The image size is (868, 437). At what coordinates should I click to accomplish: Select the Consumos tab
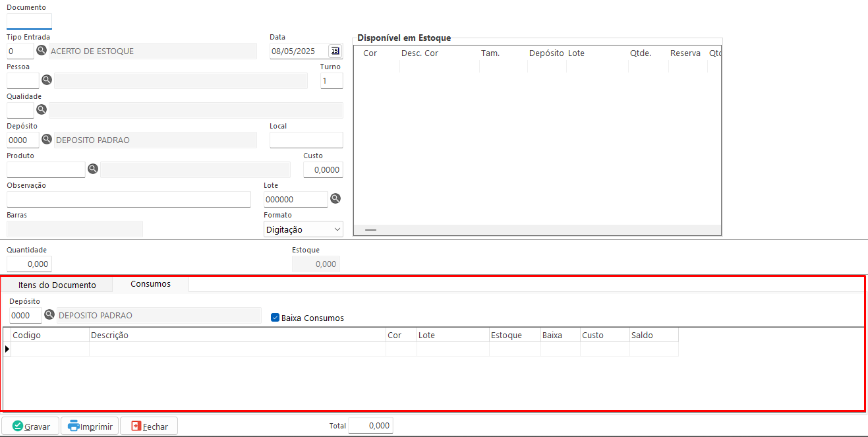click(150, 284)
